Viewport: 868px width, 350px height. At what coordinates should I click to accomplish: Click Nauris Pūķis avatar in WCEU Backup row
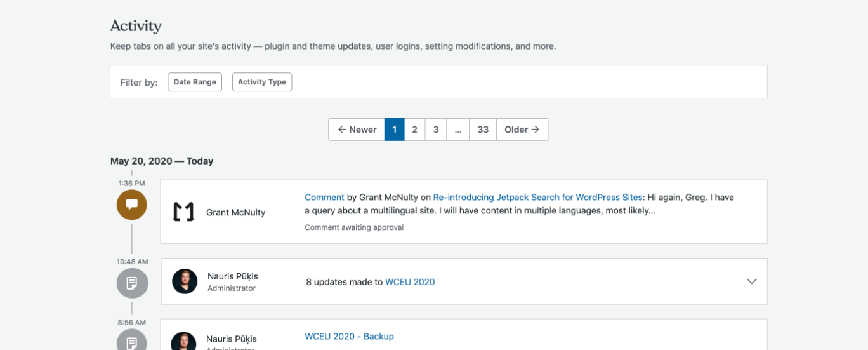click(183, 341)
